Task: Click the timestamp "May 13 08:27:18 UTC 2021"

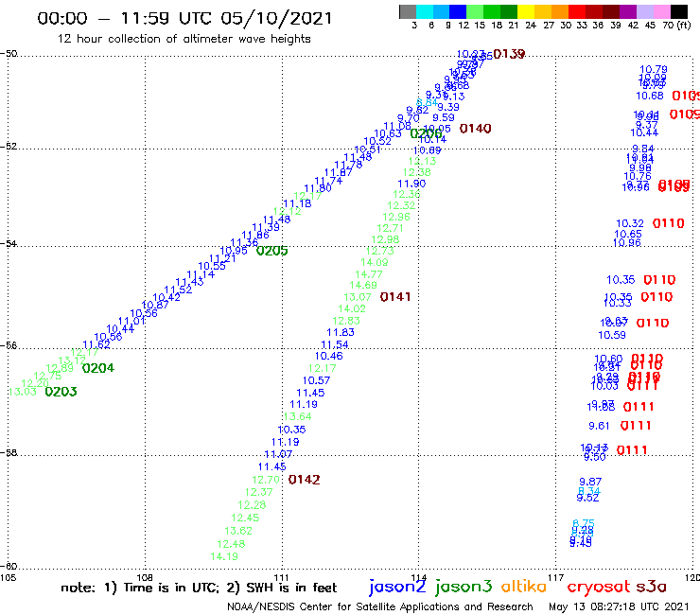Action: click(619, 606)
